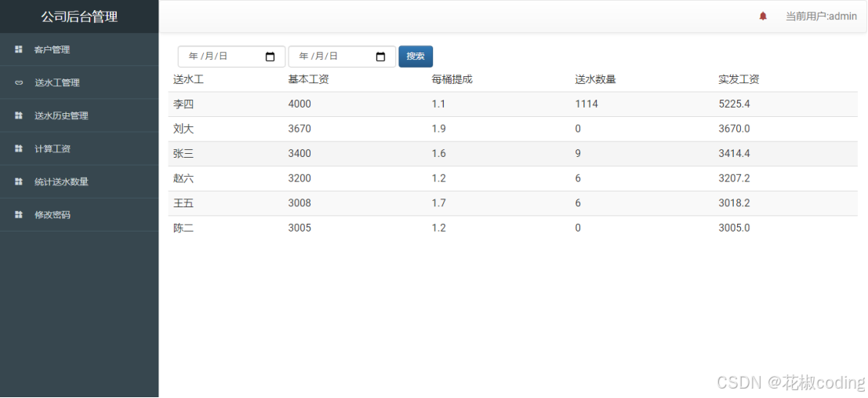The height and width of the screenshot is (398, 868).
Task: Click base salary 3400 cell
Action: (x=300, y=154)
